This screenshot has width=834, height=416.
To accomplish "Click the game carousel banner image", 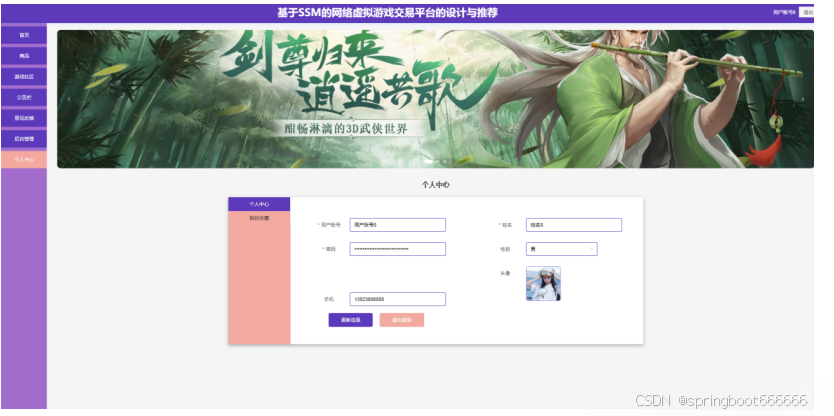I will pos(435,99).
